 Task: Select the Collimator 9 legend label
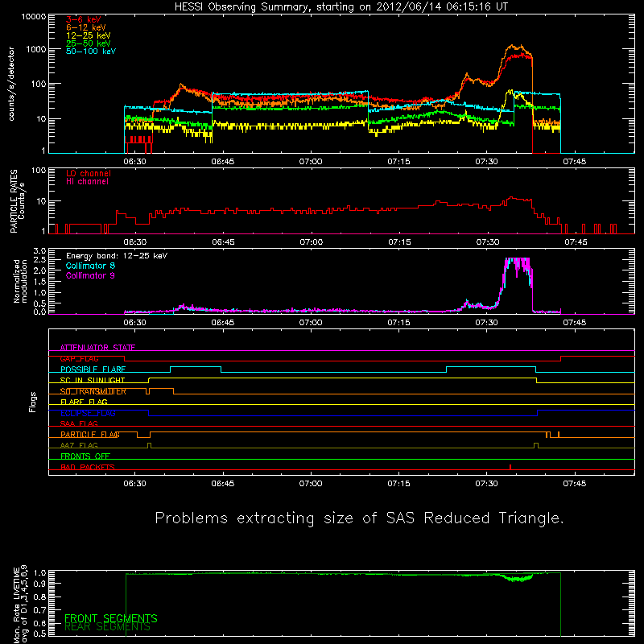click(x=90, y=275)
